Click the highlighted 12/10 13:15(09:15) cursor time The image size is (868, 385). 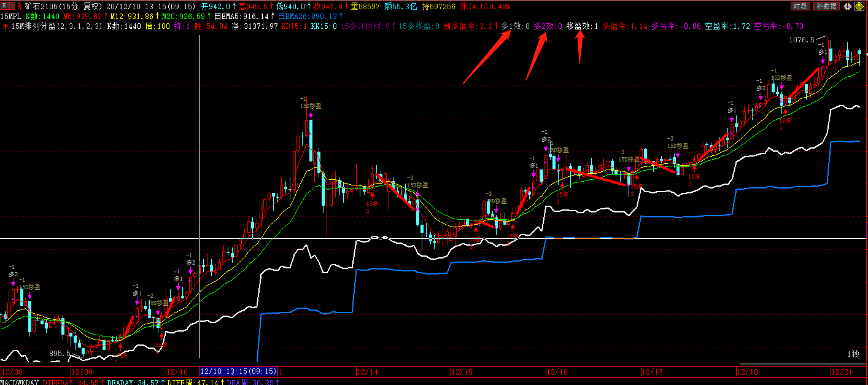(238, 371)
